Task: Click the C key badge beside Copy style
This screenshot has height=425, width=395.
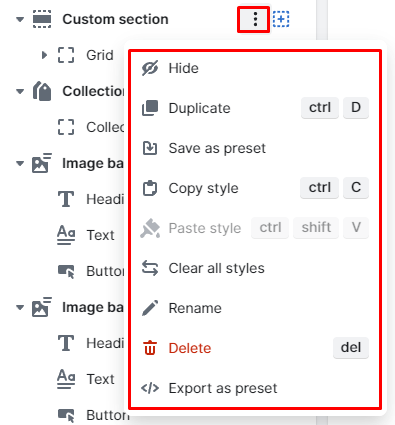Action: (356, 188)
